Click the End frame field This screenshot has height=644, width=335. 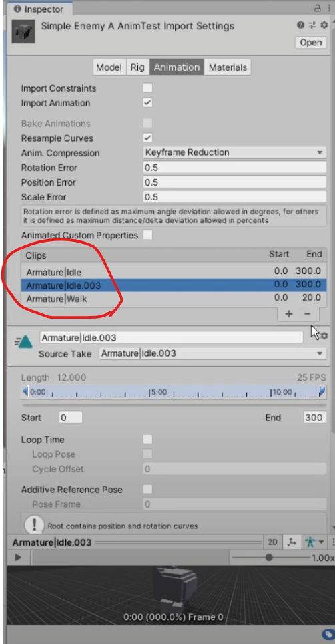(315, 418)
